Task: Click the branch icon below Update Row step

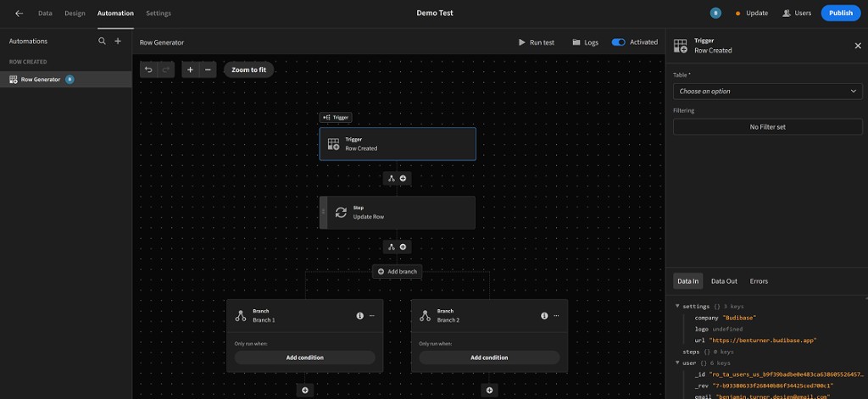Action: pyautogui.click(x=392, y=247)
